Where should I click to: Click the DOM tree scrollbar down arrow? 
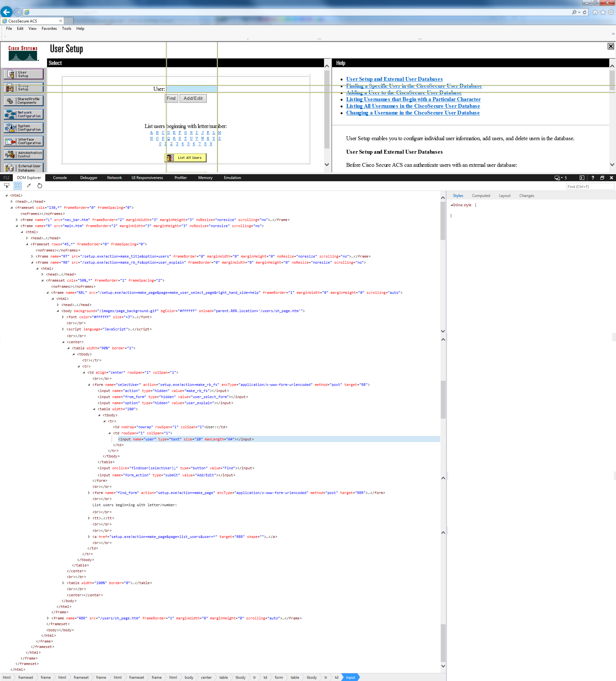tap(443, 666)
